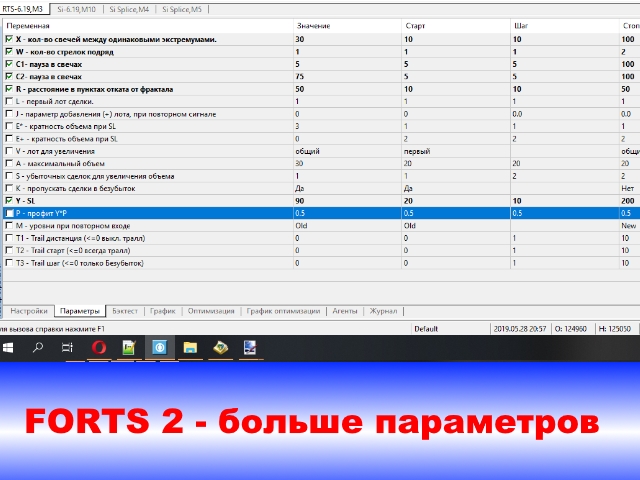
Task: Toggle C1 pause in candles checkbox
Action: tap(9, 64)
